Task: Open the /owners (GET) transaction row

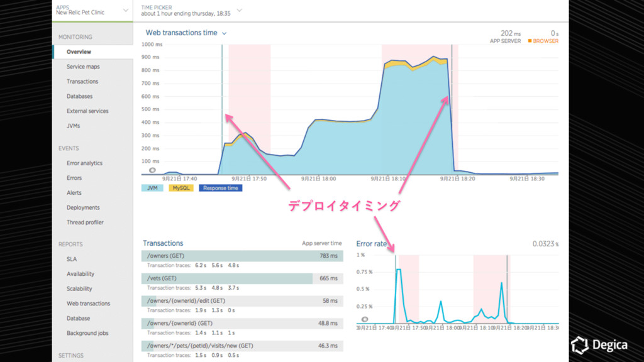Action: tap(242, 256)
